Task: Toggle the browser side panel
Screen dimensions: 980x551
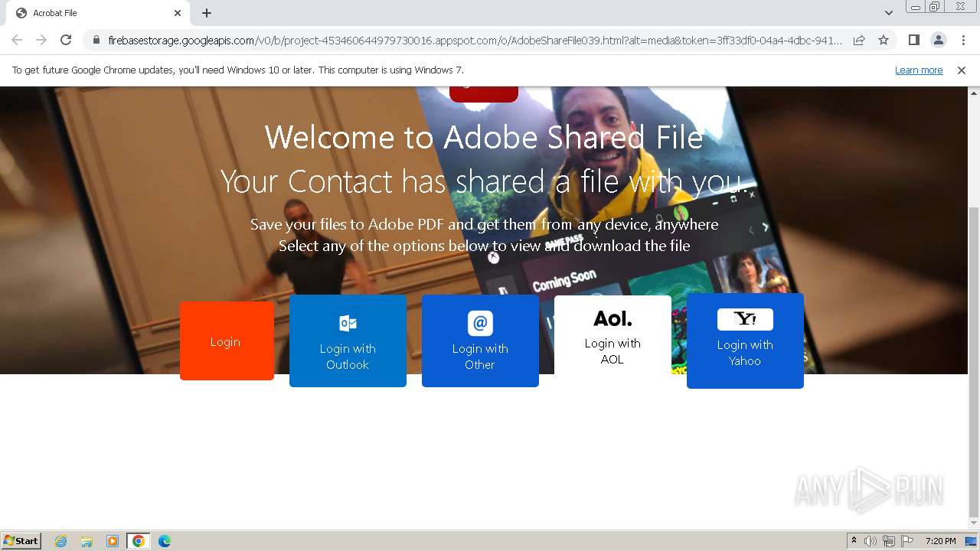Action: [x=913, y=40]
